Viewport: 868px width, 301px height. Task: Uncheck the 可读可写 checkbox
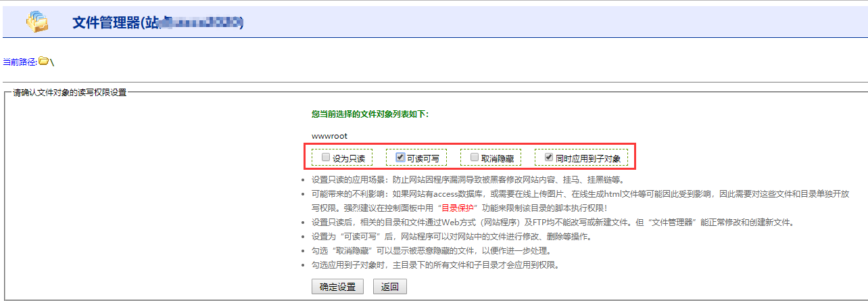pos(400,158)
